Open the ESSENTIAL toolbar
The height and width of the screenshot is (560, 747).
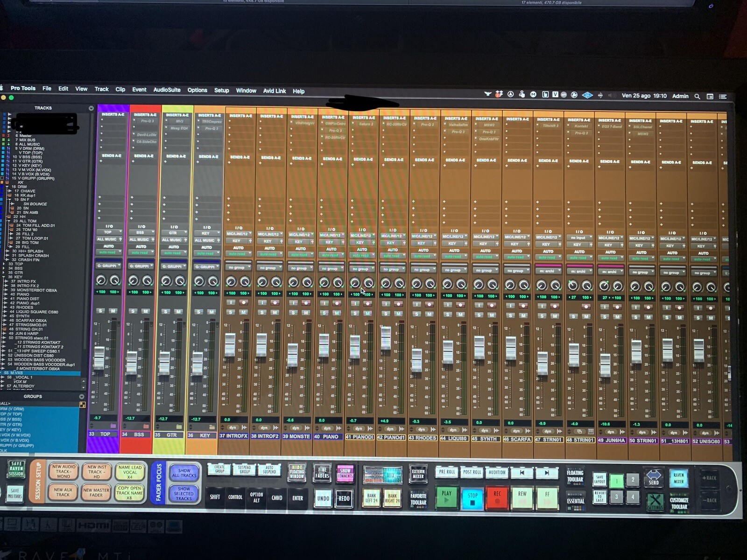(x=577, y=501)
